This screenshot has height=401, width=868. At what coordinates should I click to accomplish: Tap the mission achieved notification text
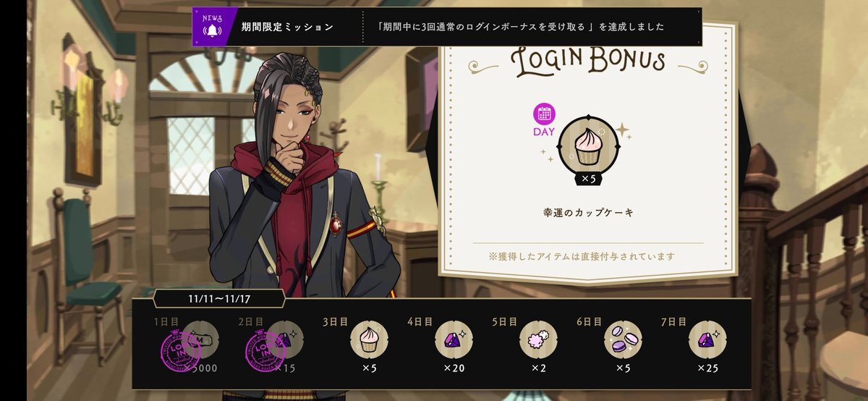pos(521,28)
